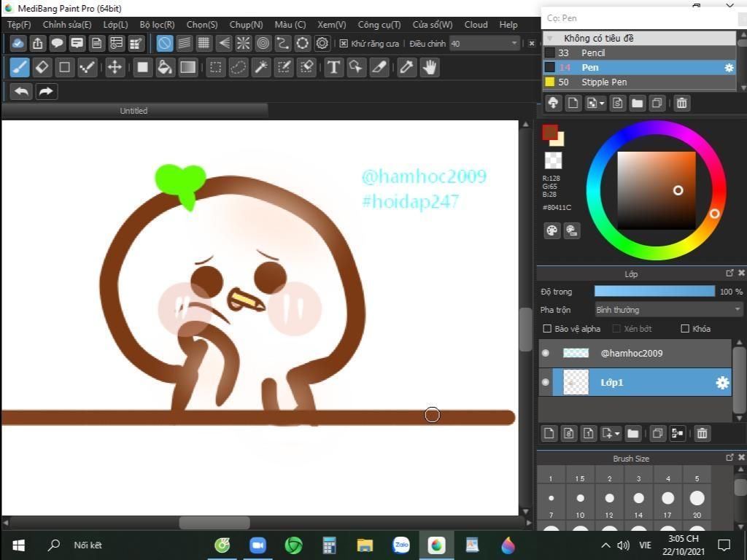Click the Độ trong opacity slider

tap(654, 292)
